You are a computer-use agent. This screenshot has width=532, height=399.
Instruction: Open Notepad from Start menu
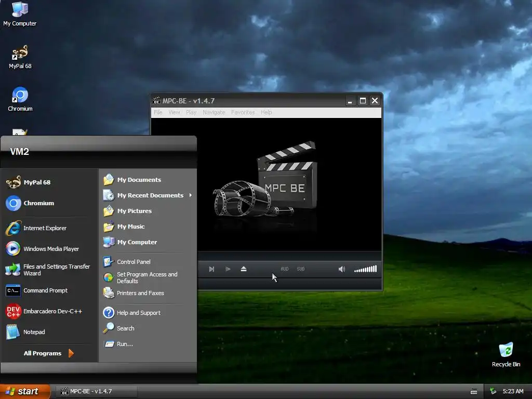click(x=49, y=332)
